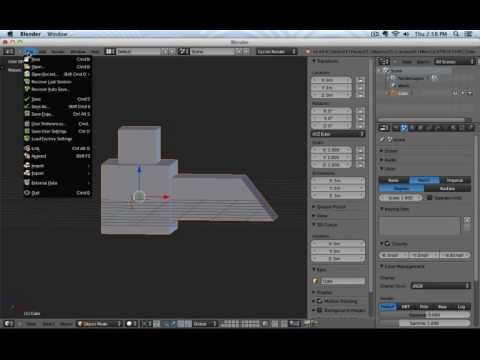The image size is (480, 360).
Task: Switch to Object properties tab icon
Action: (x=421, y=128)
